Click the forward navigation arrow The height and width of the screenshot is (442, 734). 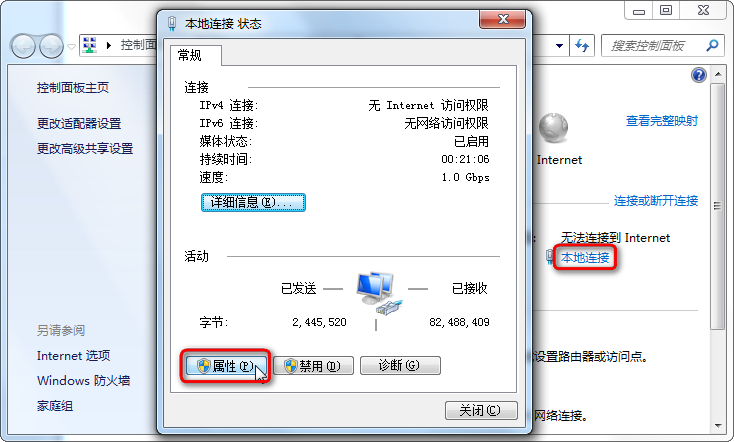click(51, 46)
